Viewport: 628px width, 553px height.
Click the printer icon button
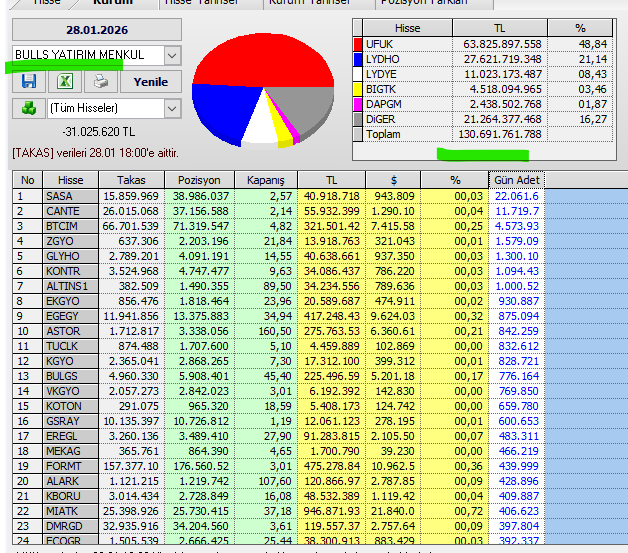(101, 82)
